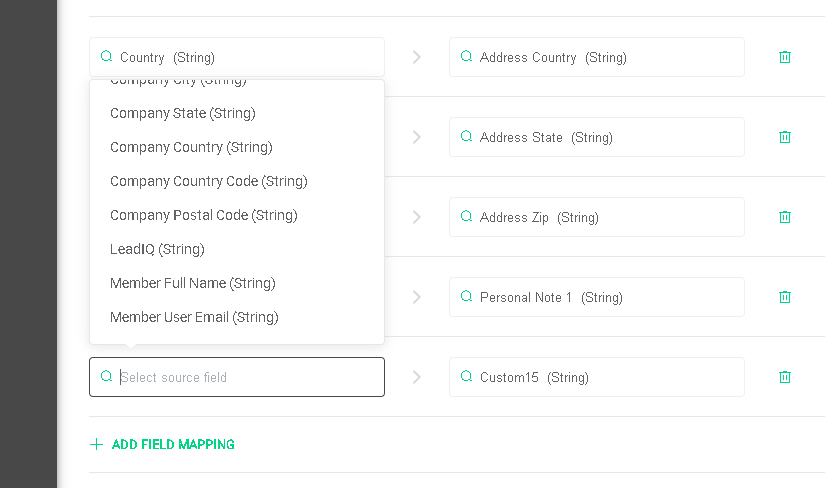Delete the Personal Note 1 mapping row
Screen dimensions: 840x488
tap(785, 297)
